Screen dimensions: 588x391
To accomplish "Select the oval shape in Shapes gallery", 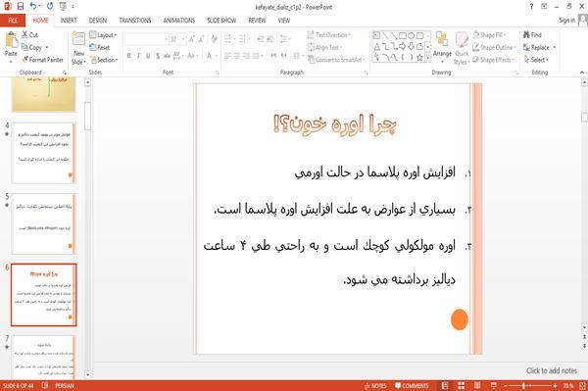I will point(411,35).
